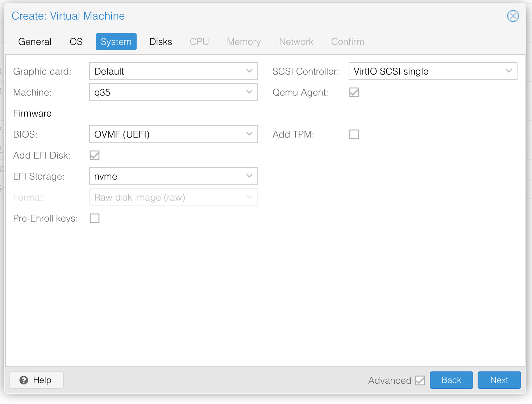Expand the disabled Format dropdown arrow
This screenshot has width=532, height=404.
pos(249,197)
